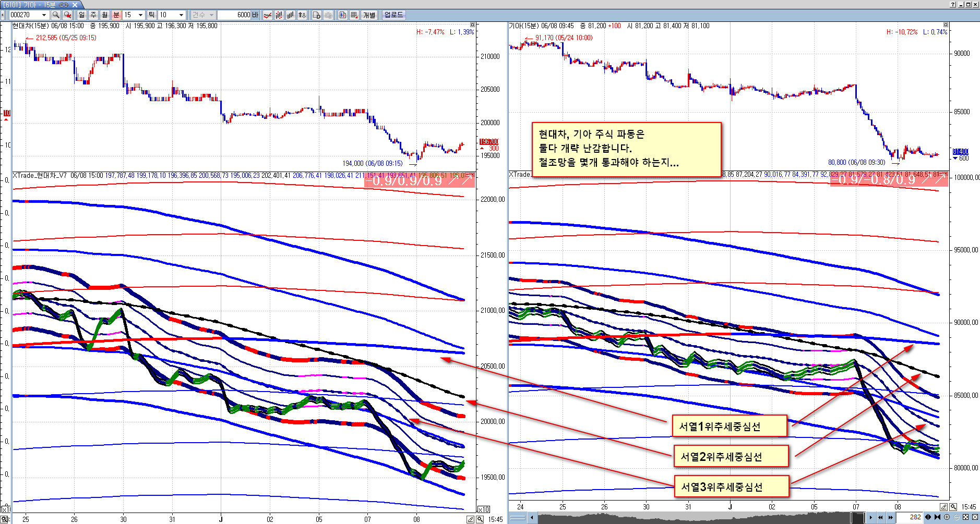Click the greyed-out print icon

(x=328, y=15)
